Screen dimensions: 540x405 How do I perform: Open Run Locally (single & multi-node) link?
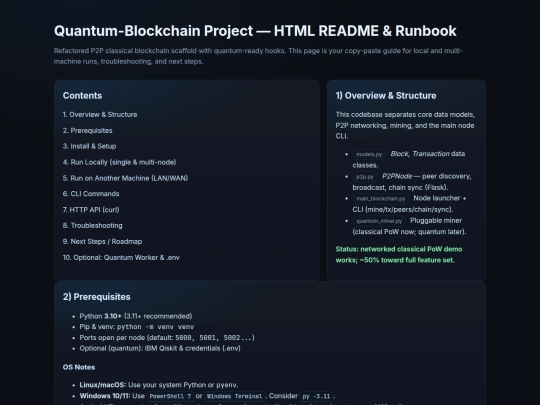click(120, 162)
